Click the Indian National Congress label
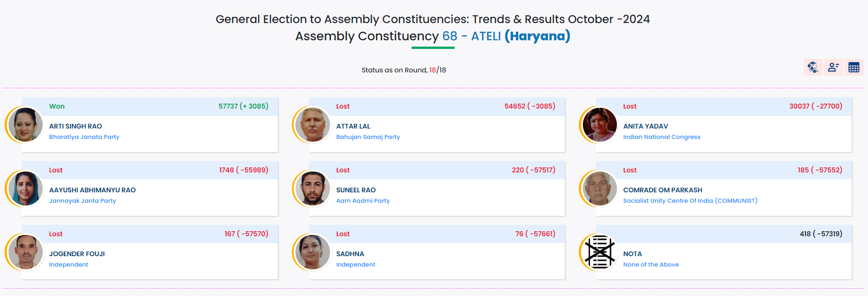The width and height of the screenshot is (868, 296). pyautogui.click(x=661, y=137)
